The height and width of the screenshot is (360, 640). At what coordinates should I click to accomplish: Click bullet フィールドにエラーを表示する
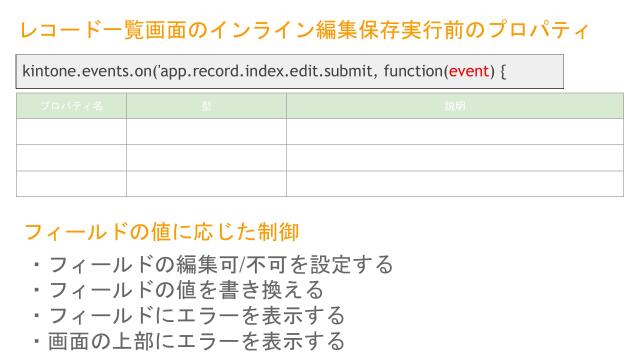(189, 316)
